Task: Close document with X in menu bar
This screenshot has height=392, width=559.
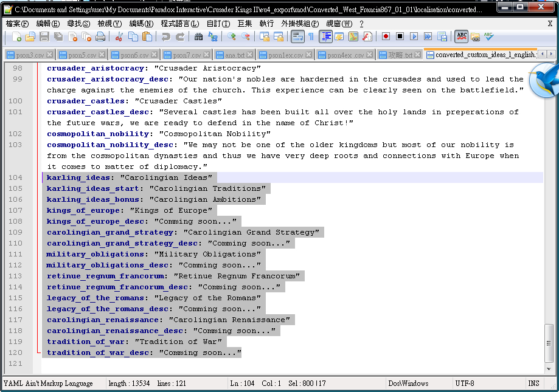Action: [x=550, y=24]
